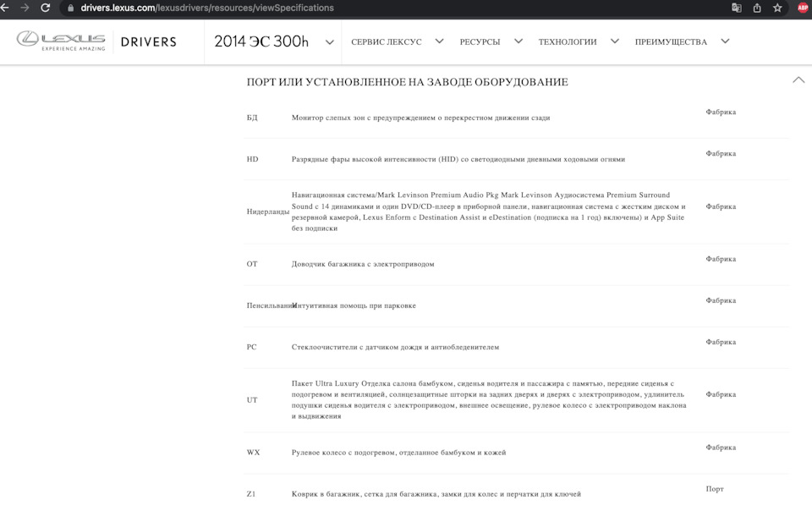Image resolution: width=812 pixels, height=522 pixels.
Task: Click Фабрика in the HD row
Action: [721, 153]
